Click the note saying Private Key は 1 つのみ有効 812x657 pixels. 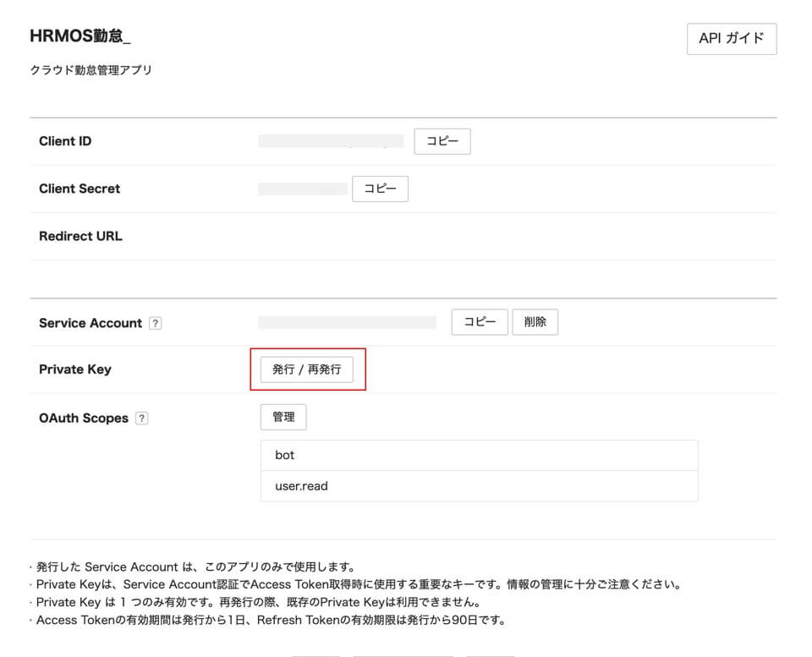point(259,603)
